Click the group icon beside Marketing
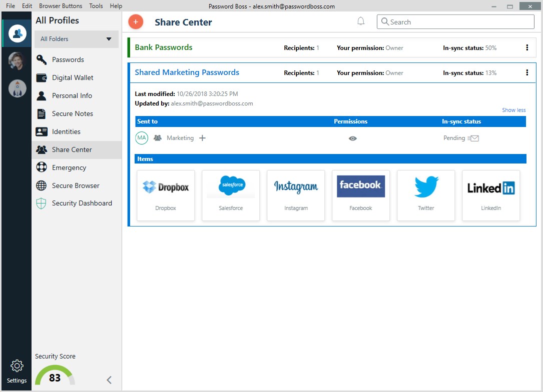The width and height of the screenshot is (543, 392). pos(158,137)
